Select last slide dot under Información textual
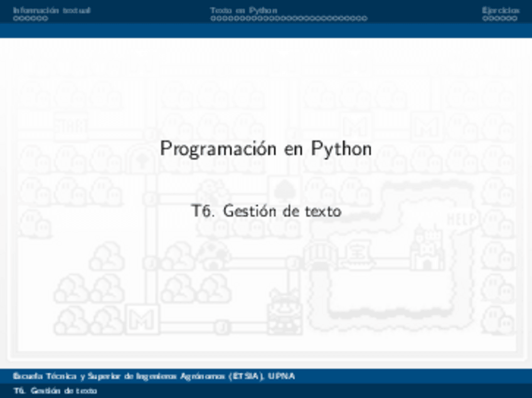Viewport: 532px width, 398px height. (x=45, y=19)
